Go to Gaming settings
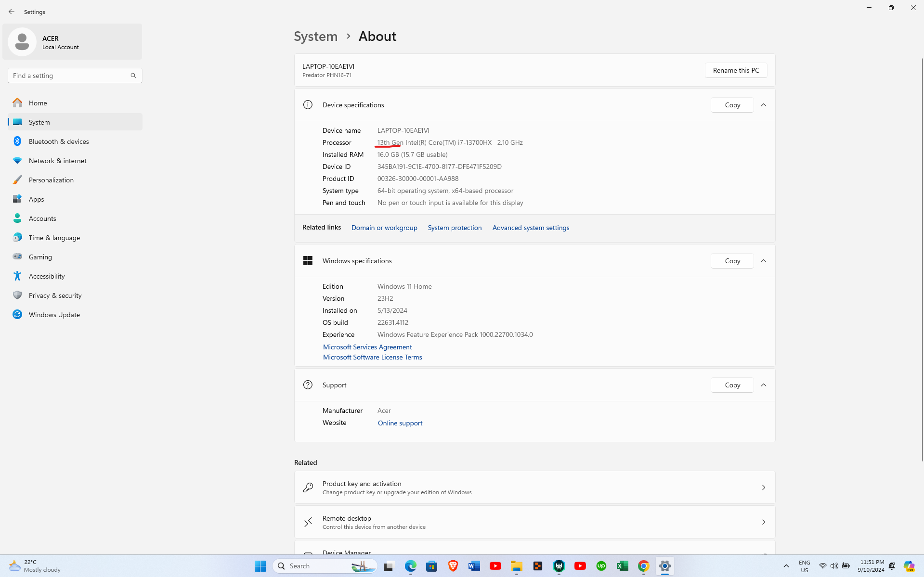The height and width of the screenshot is (577, 924). pyautogui.click(x=75, y=257)
